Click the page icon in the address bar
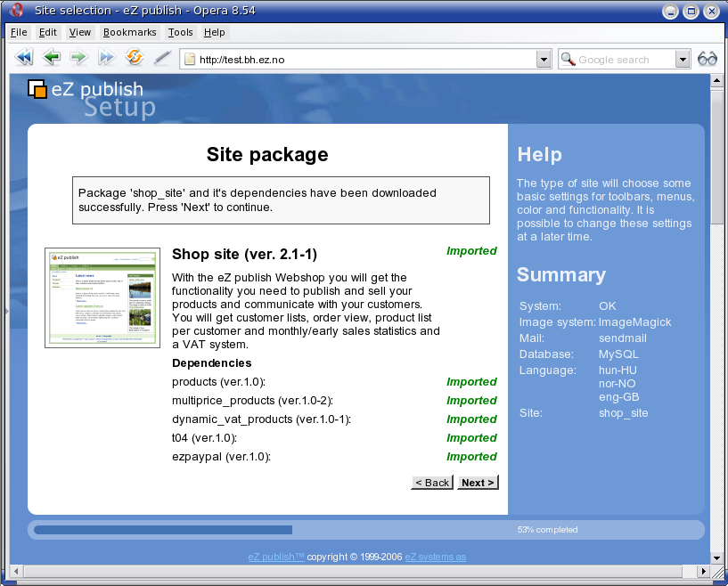728x586 pixels. coord(190,60)
